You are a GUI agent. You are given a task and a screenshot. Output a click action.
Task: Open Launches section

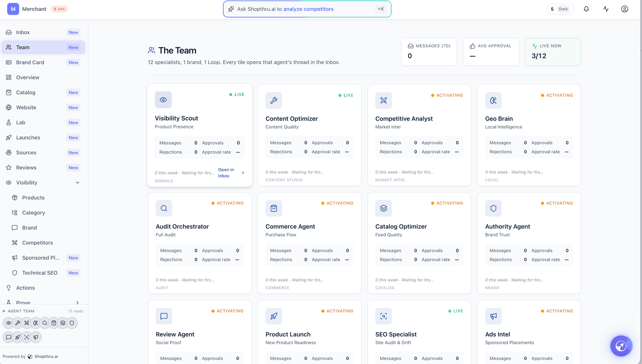[x=43, y=138]
